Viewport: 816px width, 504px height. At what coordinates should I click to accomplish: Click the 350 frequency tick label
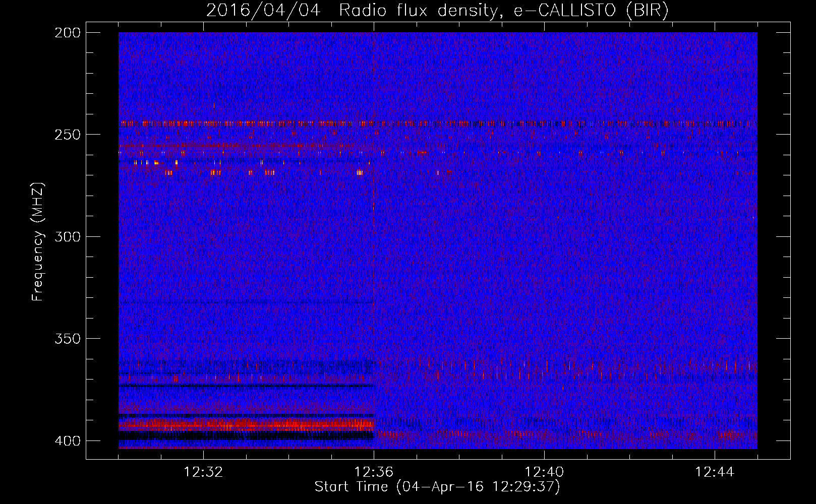coord(68,339)
